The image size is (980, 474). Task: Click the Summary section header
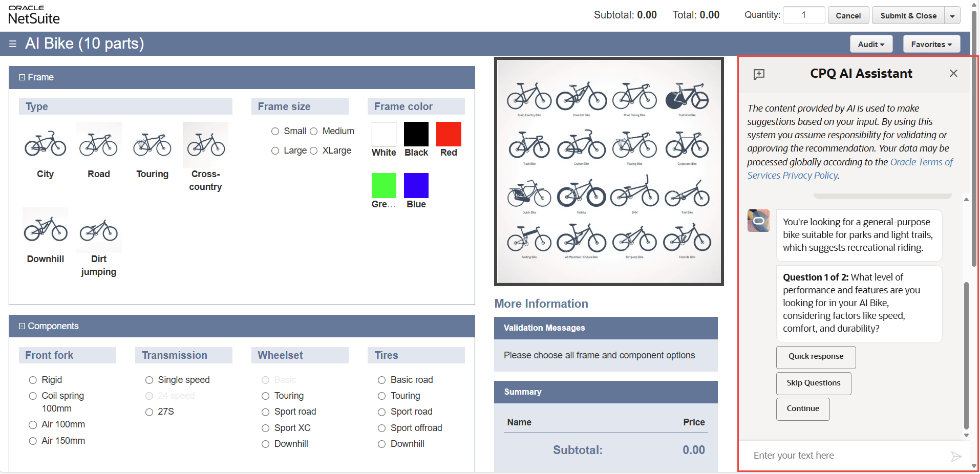(x=606, y=392)
